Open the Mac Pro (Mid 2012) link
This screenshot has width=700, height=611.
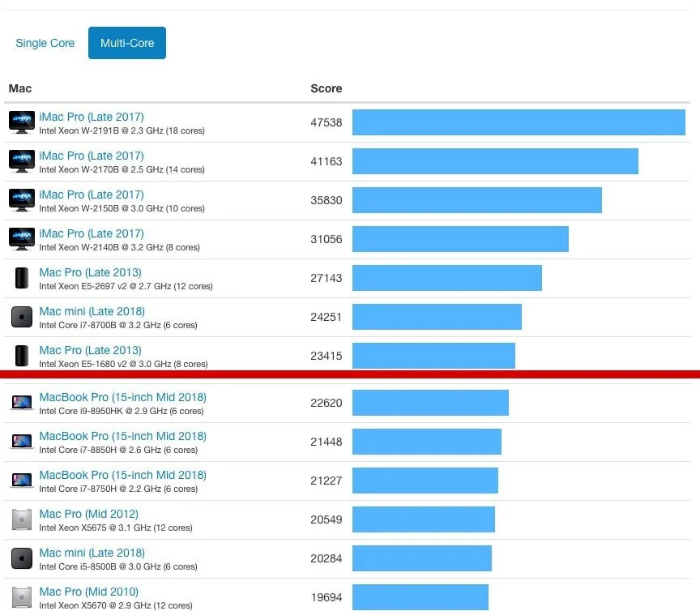point(89,514)
